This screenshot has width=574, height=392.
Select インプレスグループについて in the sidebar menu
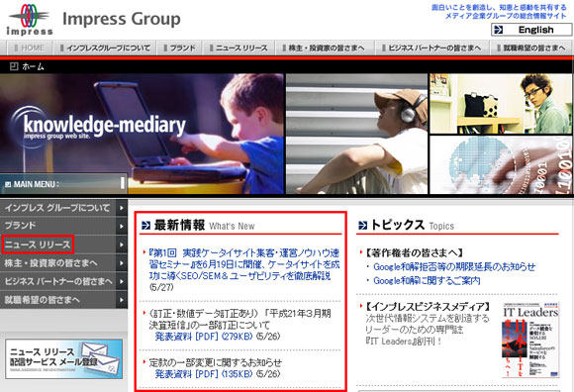[x=57, y=208]
